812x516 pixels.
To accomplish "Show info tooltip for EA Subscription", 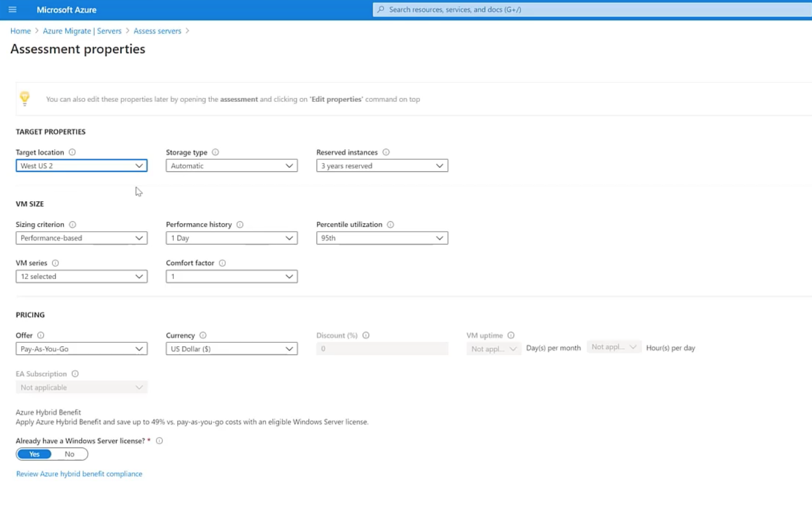I will tap(75, 374).
